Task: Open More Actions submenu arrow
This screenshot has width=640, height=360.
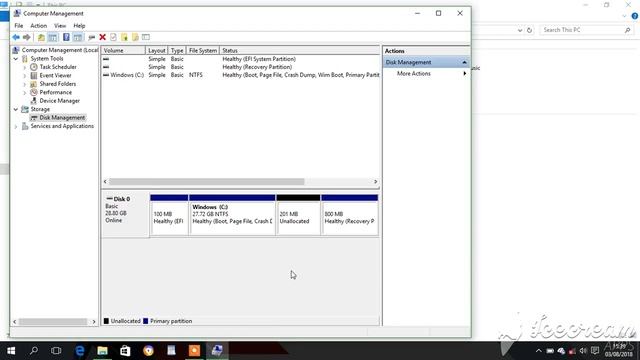Action: (x=464, y=73)
